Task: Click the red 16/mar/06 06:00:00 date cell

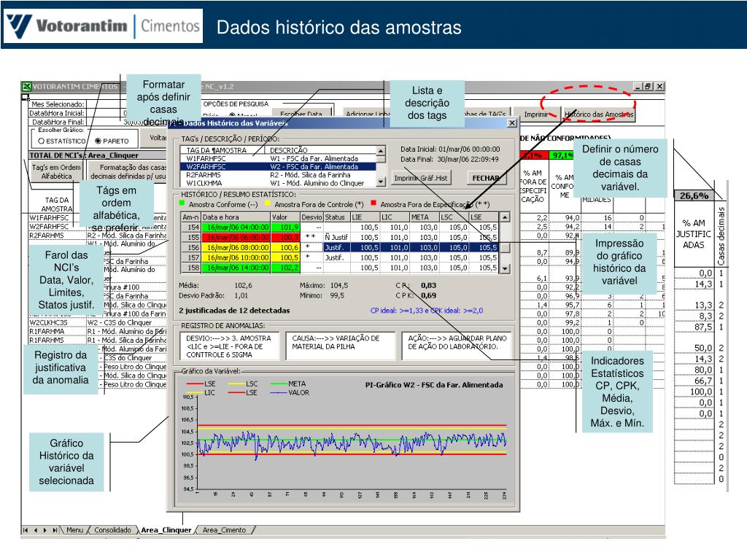Action: tap(236, 237)
